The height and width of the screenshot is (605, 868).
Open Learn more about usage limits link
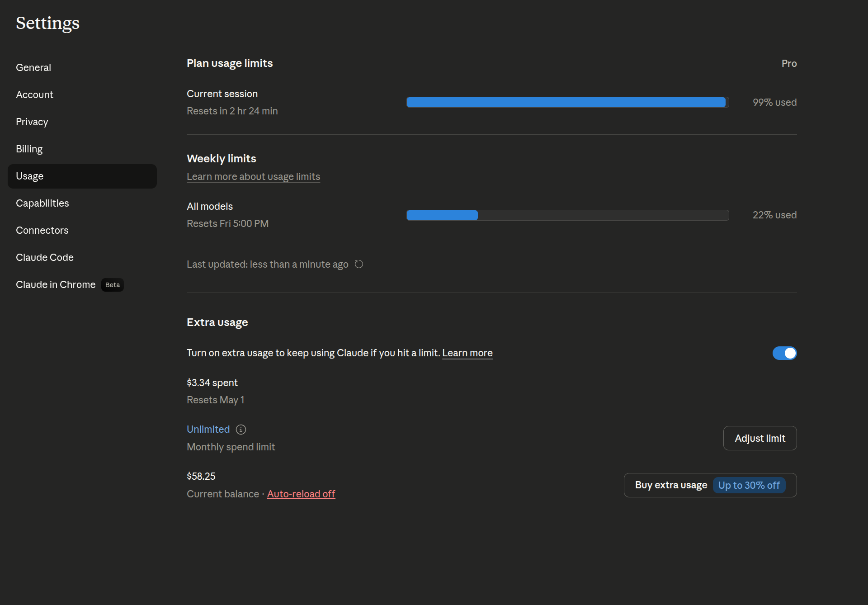pos(253,176)
